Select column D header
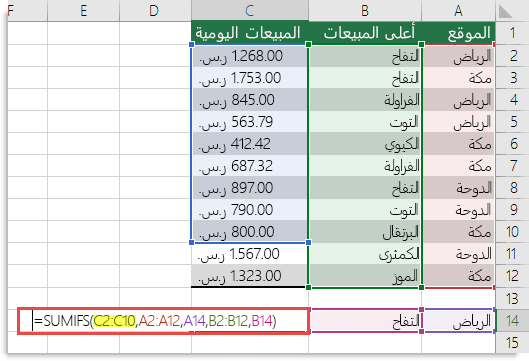 [155, 11]
